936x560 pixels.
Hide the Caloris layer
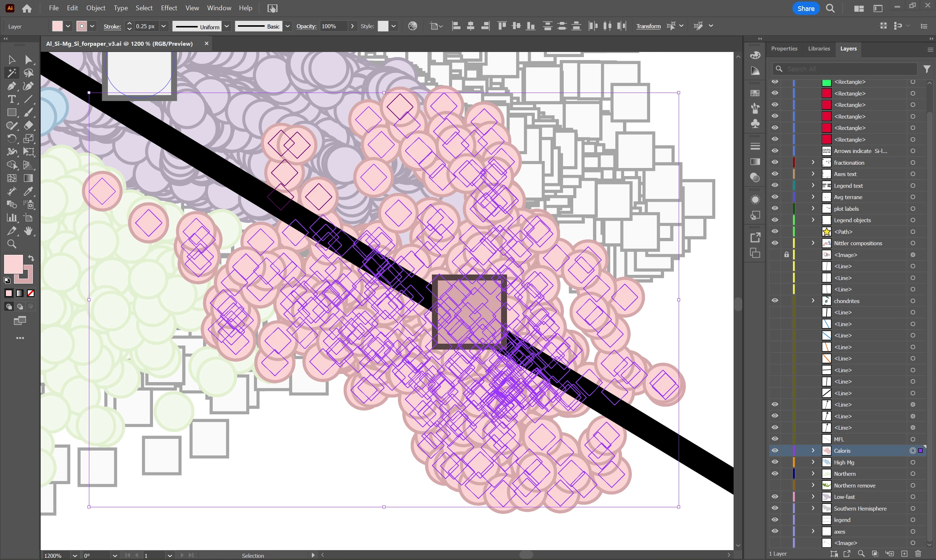coord(775,451)
